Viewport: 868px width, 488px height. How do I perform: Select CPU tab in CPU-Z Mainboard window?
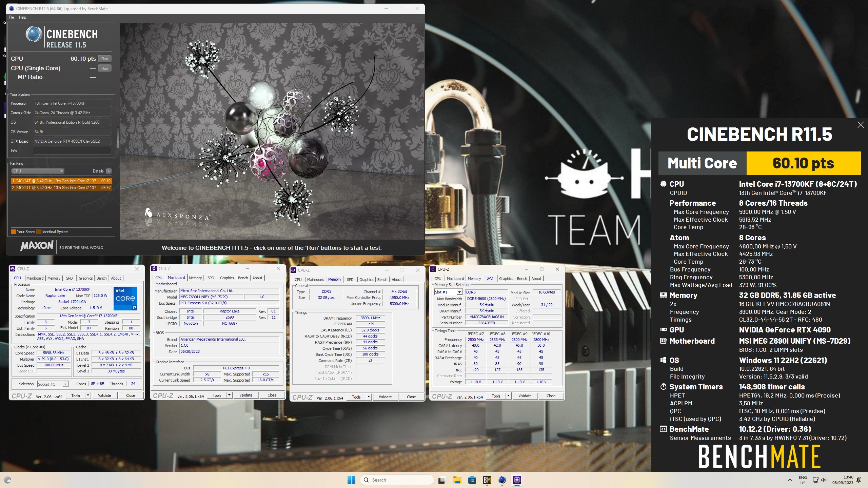click(x=159, y=278)
